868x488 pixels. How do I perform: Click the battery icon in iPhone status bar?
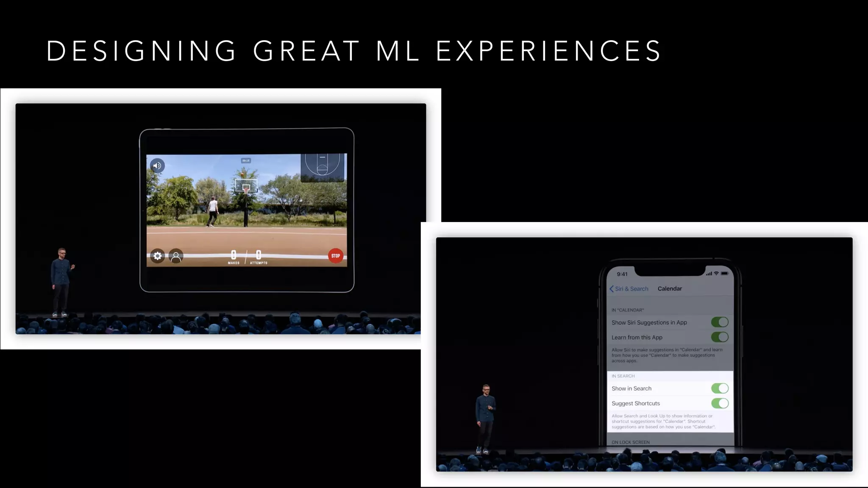724,274
